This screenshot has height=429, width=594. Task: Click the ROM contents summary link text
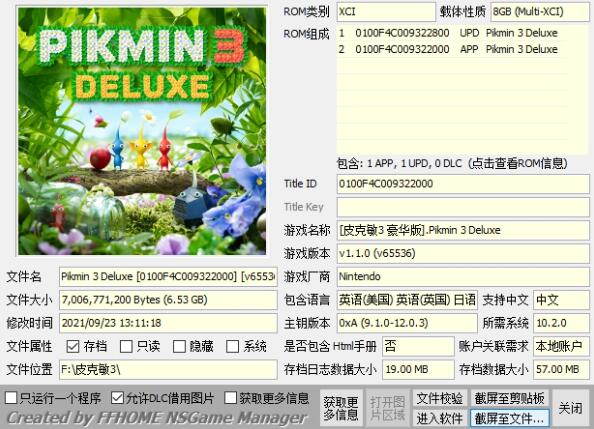[x=452, y=163]
